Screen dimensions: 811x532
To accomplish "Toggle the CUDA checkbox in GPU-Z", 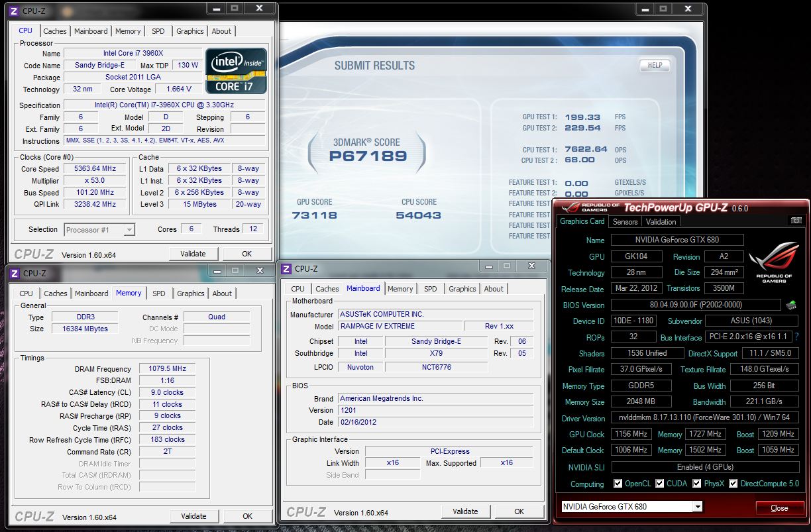I will pos(660,484).
